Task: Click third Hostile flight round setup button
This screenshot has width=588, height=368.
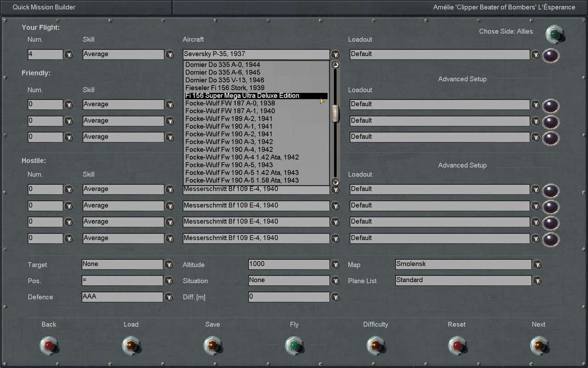Action: click(x=551, y=224)
